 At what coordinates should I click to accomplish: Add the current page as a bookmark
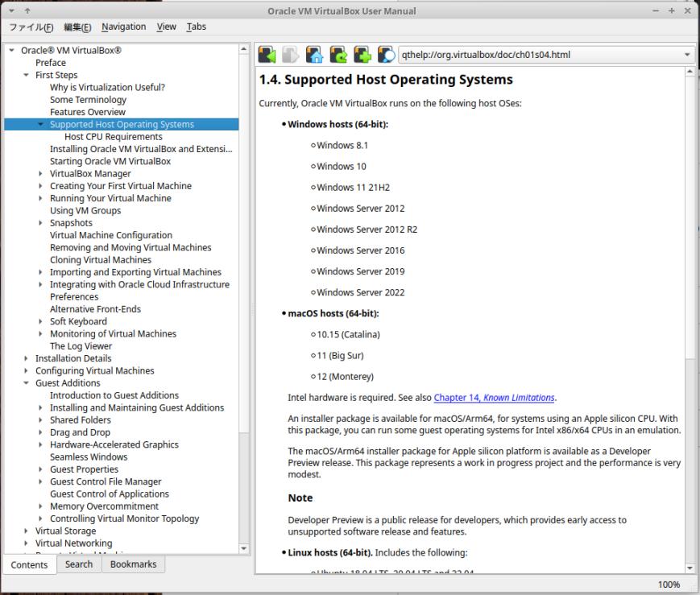click(x=362, y=55)
